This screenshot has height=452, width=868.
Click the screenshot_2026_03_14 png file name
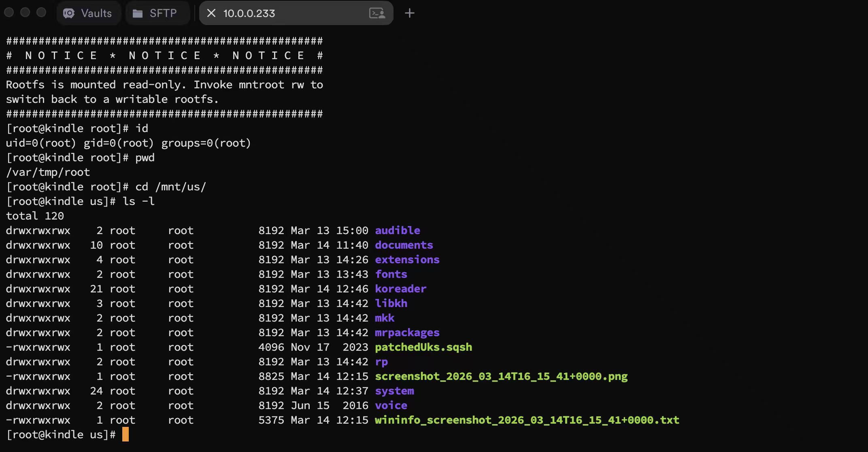click(x=501, y=376)
